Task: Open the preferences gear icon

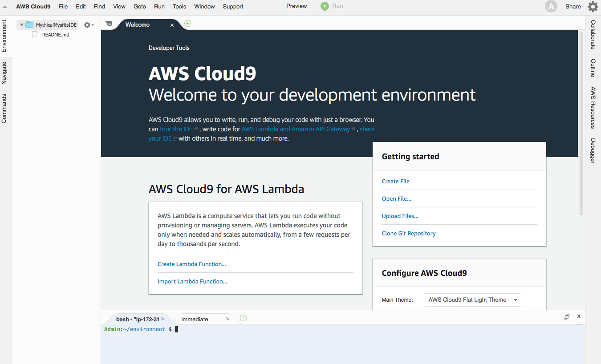Action: pos(593,7)
